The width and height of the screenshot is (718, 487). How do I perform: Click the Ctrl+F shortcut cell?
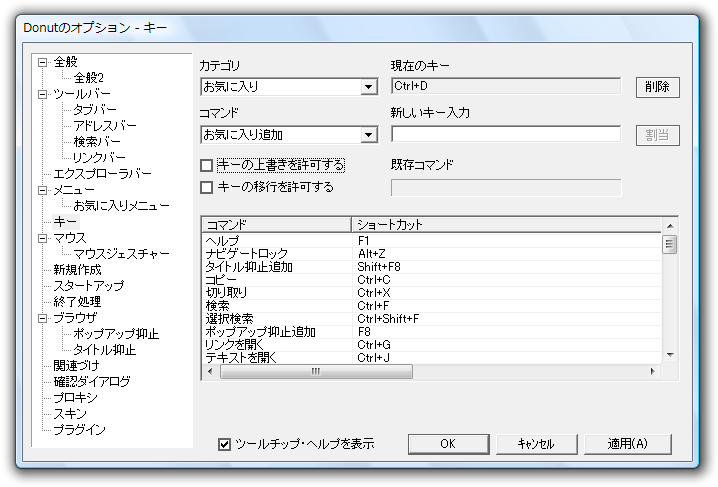[374, 306]
